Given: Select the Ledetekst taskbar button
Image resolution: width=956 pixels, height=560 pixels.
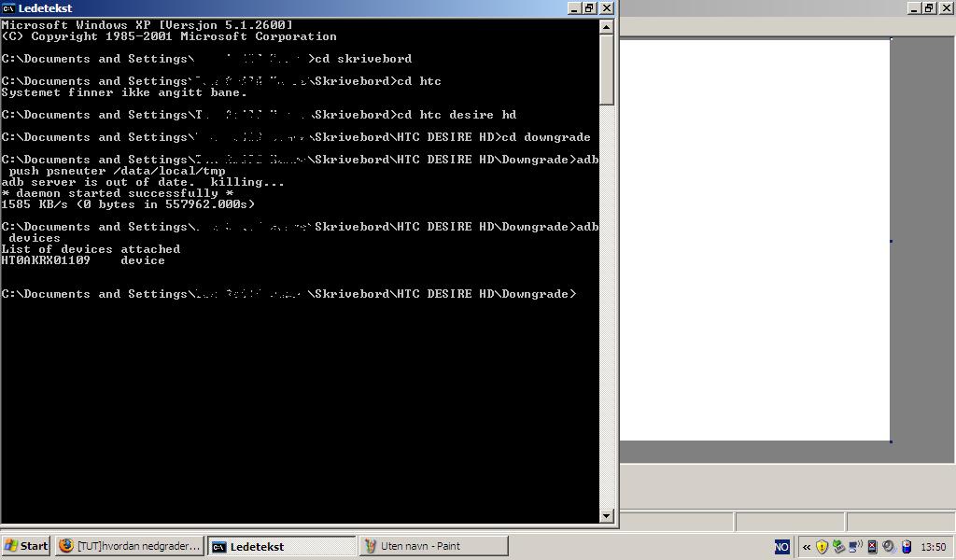Looking at the screenshot, I should [x=282, y=547].
